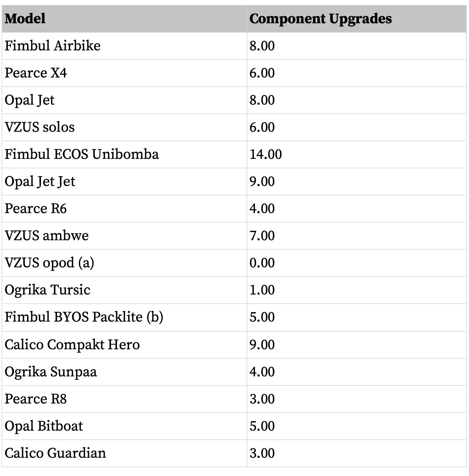Select the Ogrika Tursic model cell
Screen dimensions: 469x476
click(47, 290)
